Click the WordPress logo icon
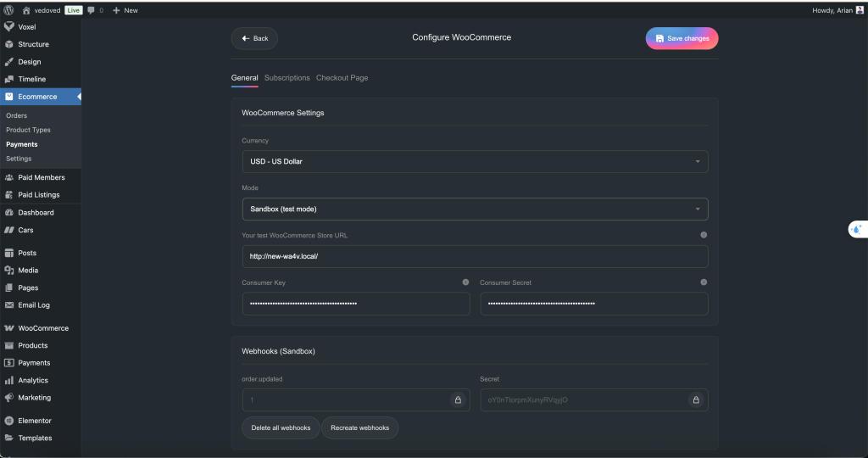868x458 pixels. click(x=8, y=10)
